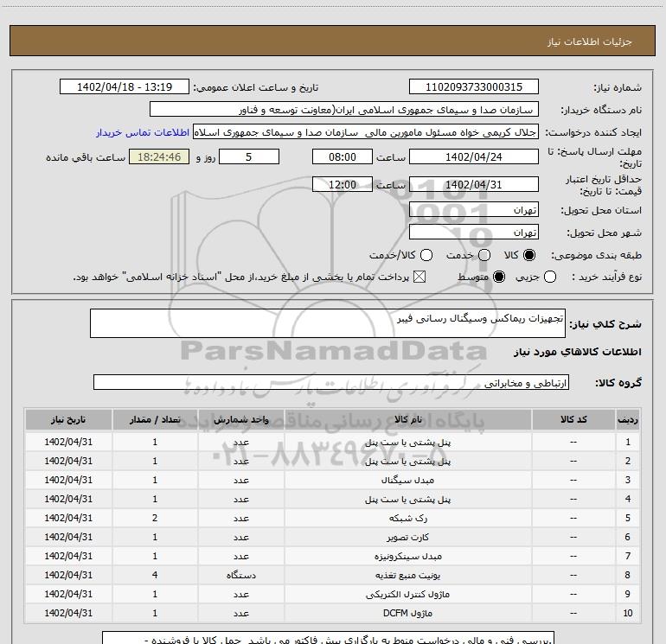Image resolution: width=666 pixels, height=644 pixels.
Task: Click the request creator field جلال کریمی خواه
Action: 366,131
